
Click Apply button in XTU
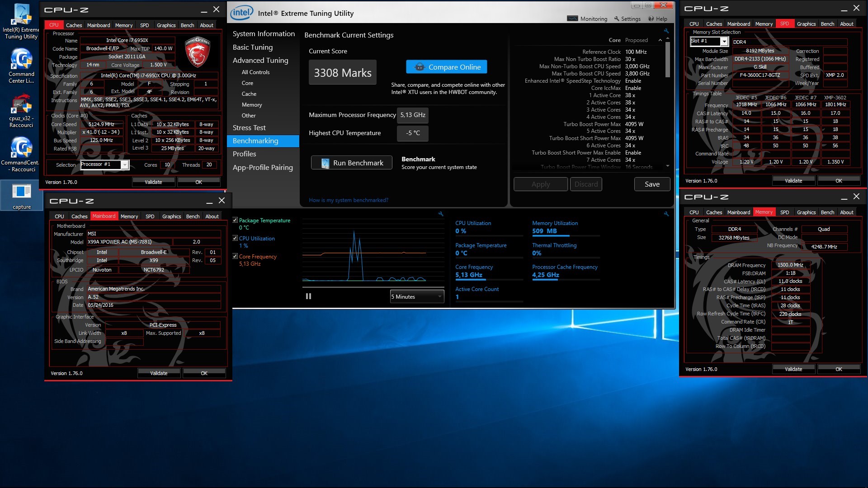[541, 184]
